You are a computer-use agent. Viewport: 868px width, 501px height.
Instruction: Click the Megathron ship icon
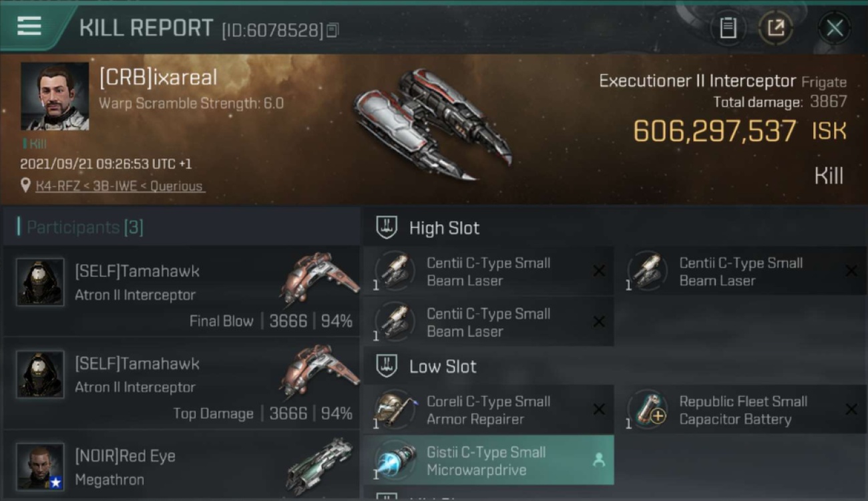(319, 466)
